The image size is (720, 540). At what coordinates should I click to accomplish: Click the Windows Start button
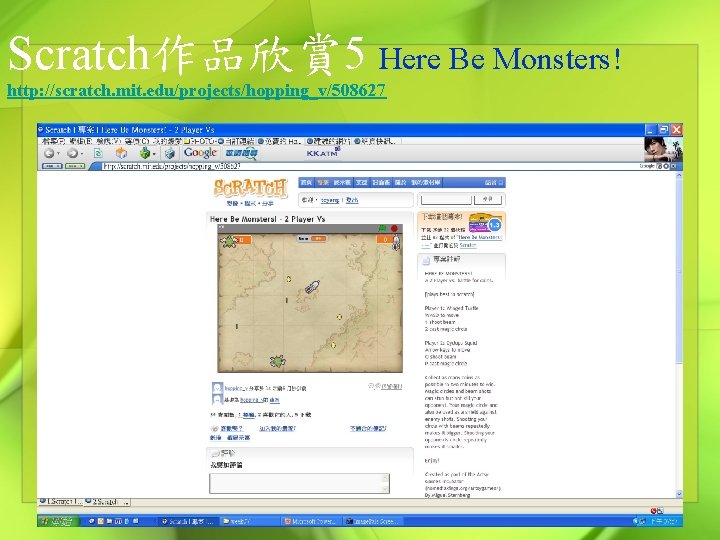[x=57, y=521]
